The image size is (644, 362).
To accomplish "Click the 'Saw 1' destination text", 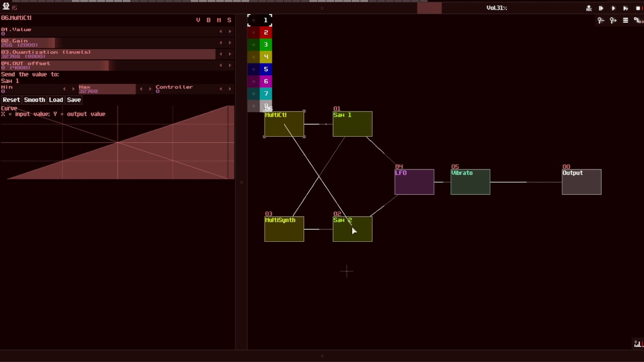I will (x=10, y=81).
